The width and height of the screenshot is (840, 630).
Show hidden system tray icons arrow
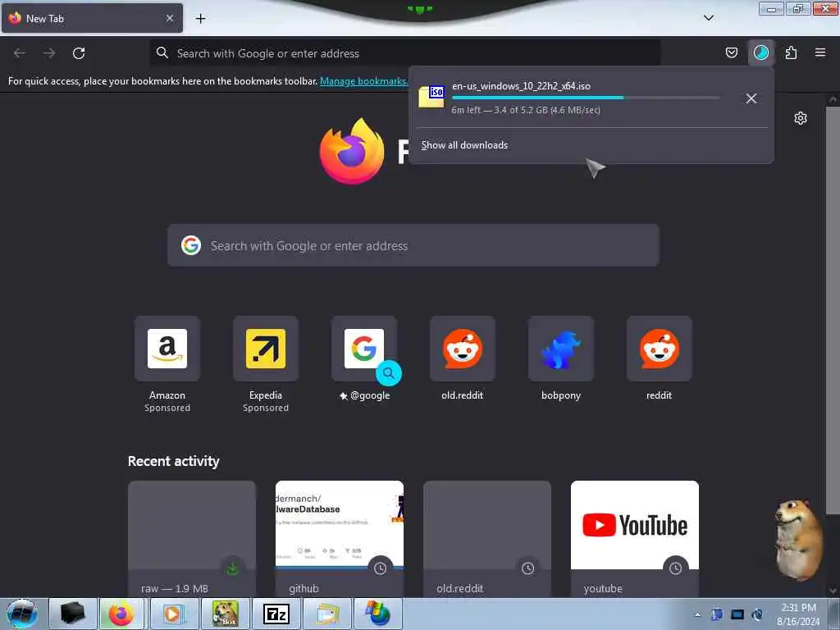[x=697, y=614]
